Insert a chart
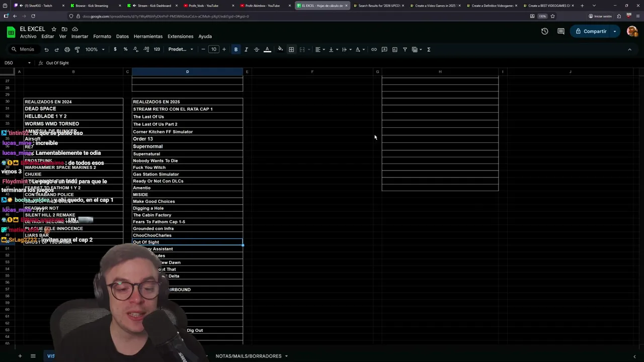The width and height of the screenshot is (644, 362). point(394,49)
